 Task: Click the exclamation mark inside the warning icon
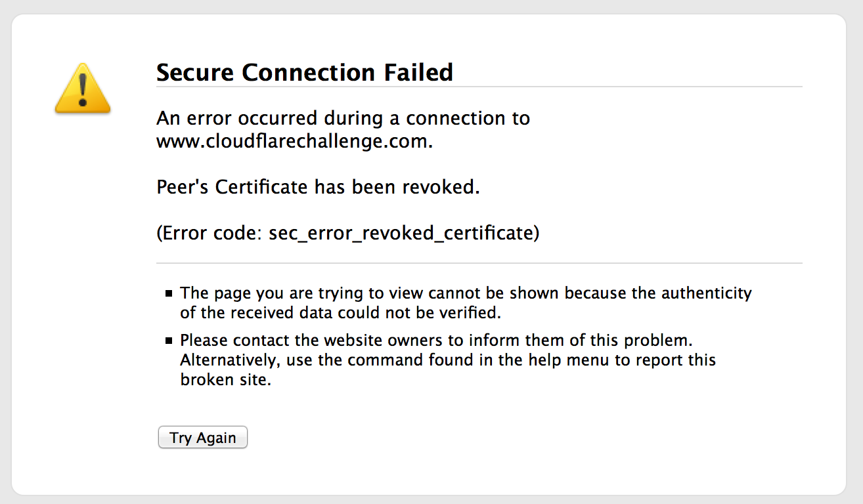83,90
